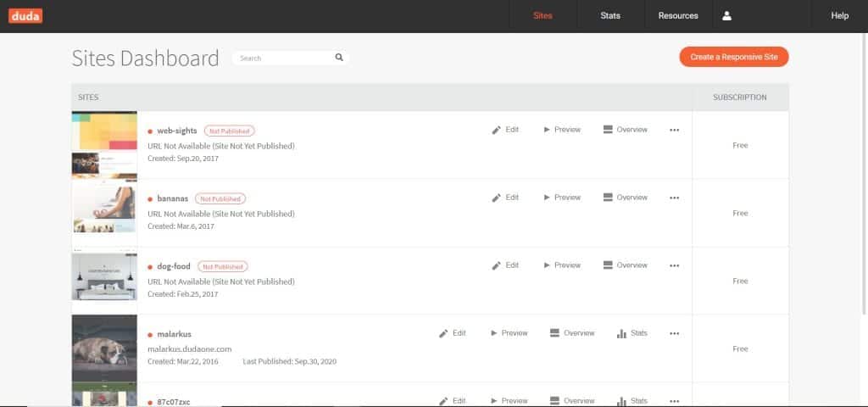Click 'Created: Feb.25, 2017' text
The height and width of the screenshot is (407, 868).
click(183, 294)
